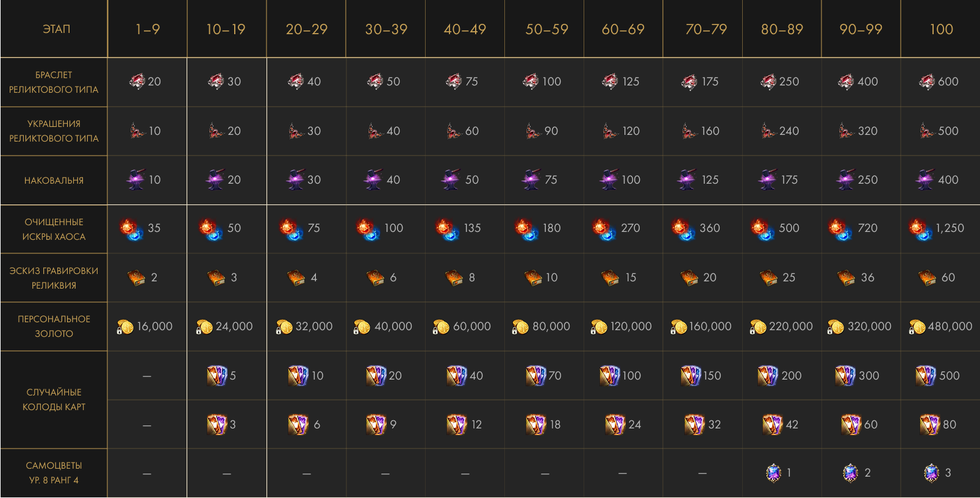Click the relic jewelry icon in 50–59 column
The image size is (980, 498).
pyautogui.click(x=533, y=131)
